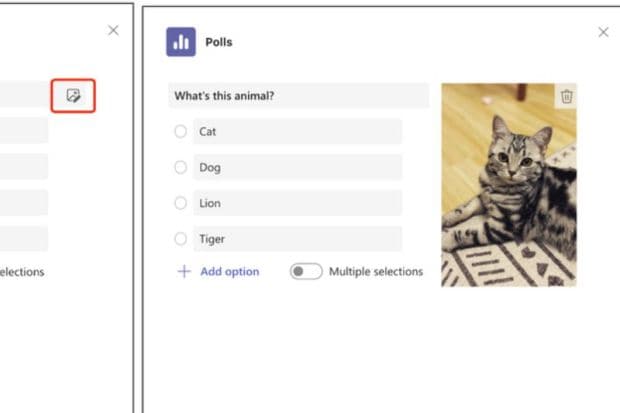This screenshot has width=620, height=413.
Task: Click the purple Polls app icon
Action: point(181,42)
